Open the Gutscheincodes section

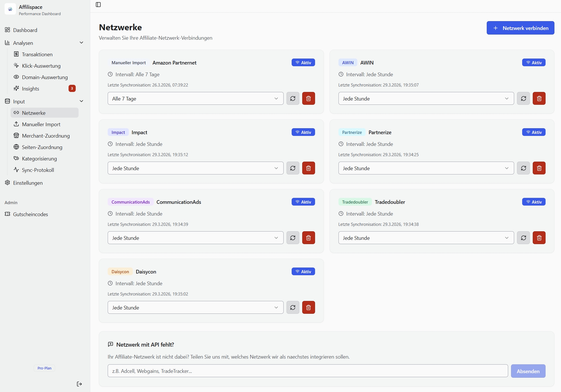30,214
